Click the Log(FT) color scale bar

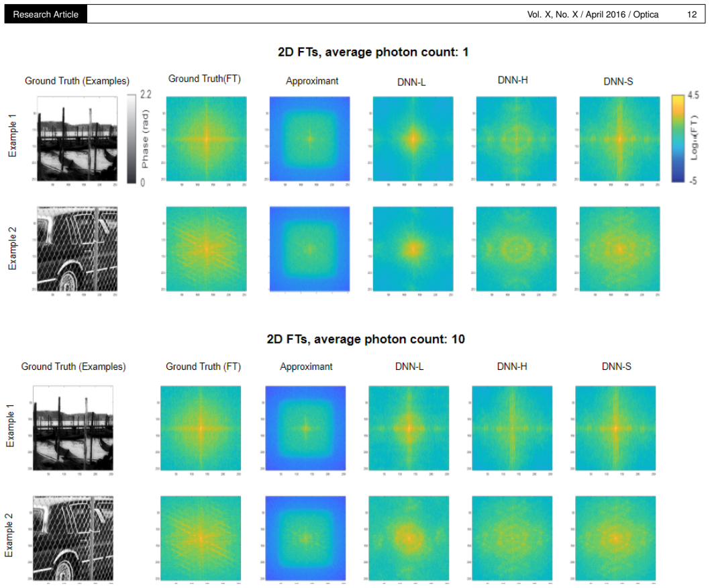[678, 139]
